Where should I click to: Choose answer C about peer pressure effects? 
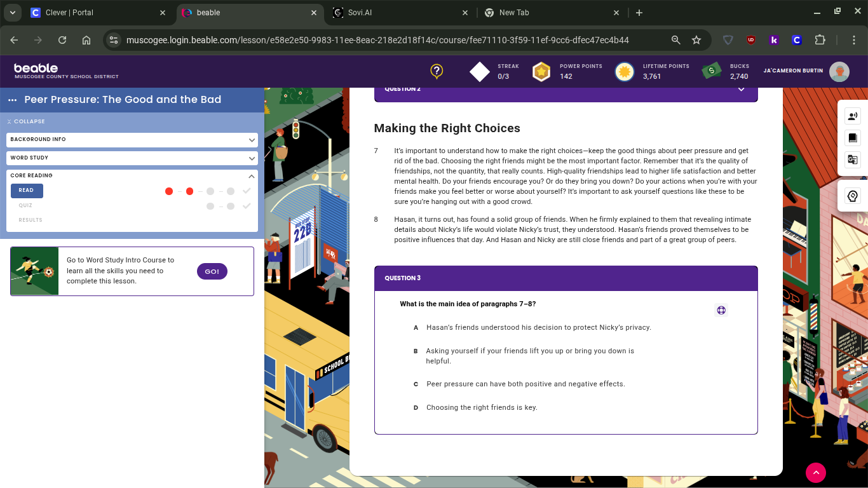pos(525,384)
